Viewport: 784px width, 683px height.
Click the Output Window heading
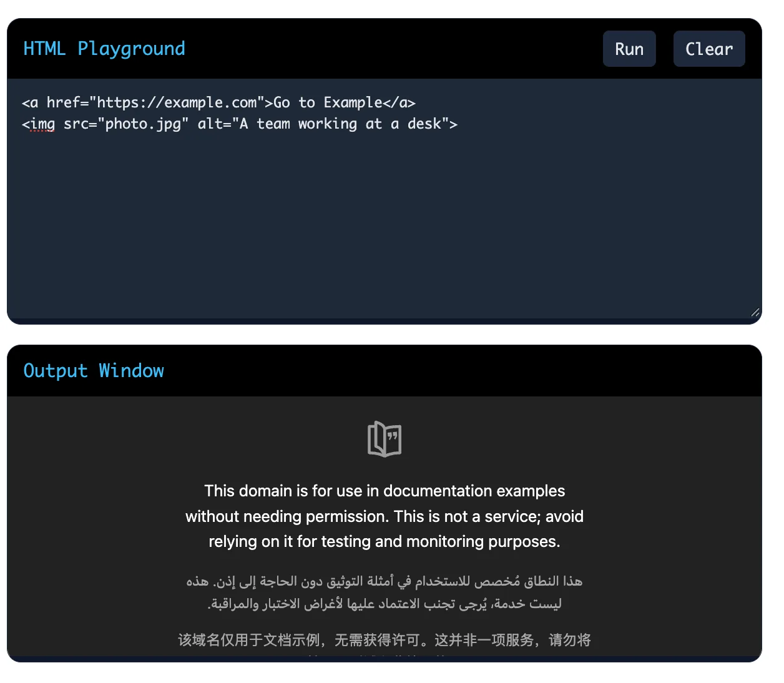click(94, 371)
